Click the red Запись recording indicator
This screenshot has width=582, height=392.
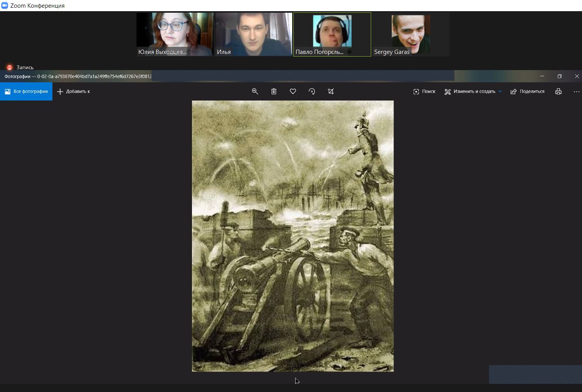tap(9, 67)
